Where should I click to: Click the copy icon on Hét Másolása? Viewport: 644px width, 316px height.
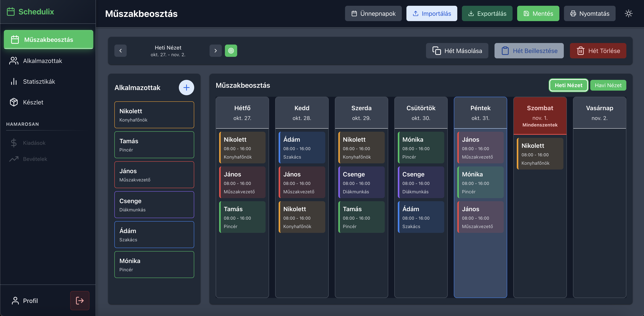click(x=437, y=50)
